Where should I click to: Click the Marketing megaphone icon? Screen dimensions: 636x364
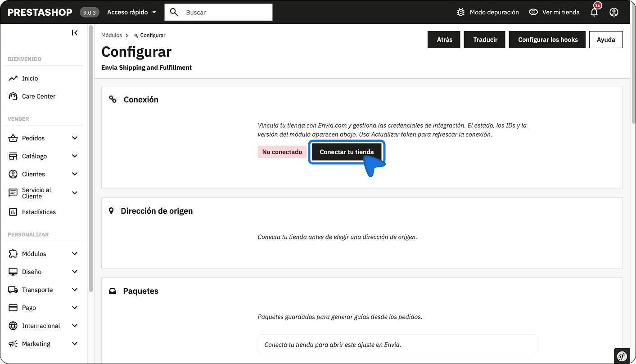pos(13,344)
